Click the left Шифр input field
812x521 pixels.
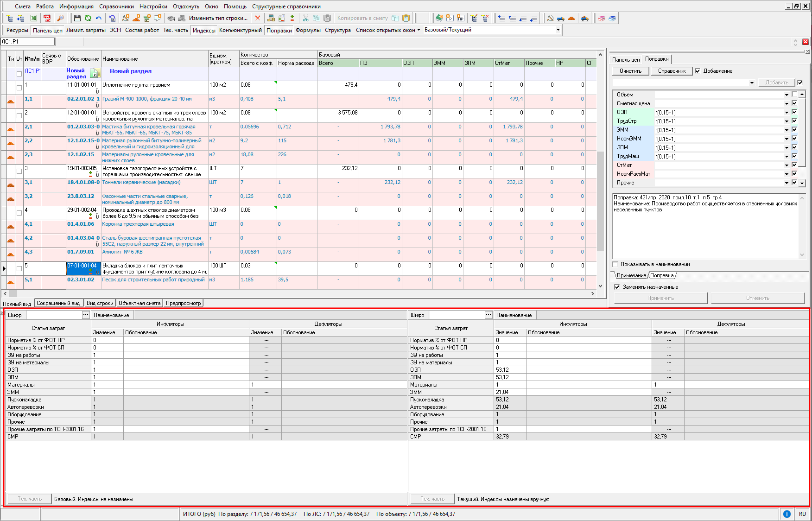[x=53, y=315]
